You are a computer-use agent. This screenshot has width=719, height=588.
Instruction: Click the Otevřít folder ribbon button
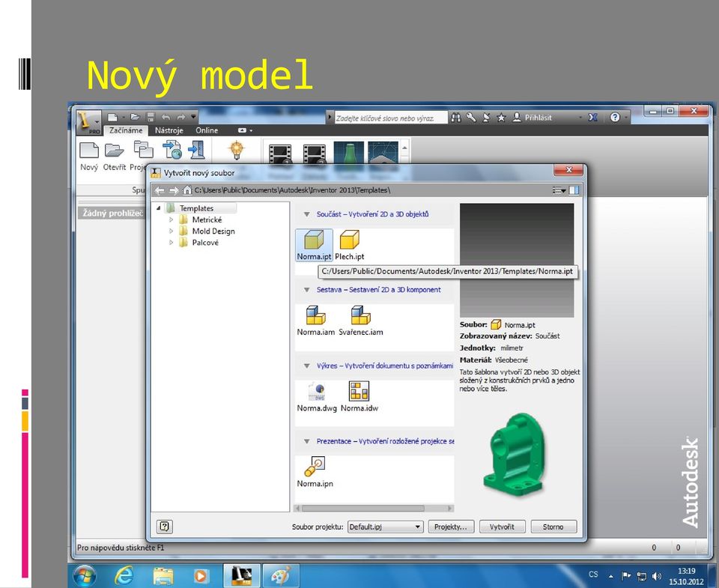click(x=114, y=157)
